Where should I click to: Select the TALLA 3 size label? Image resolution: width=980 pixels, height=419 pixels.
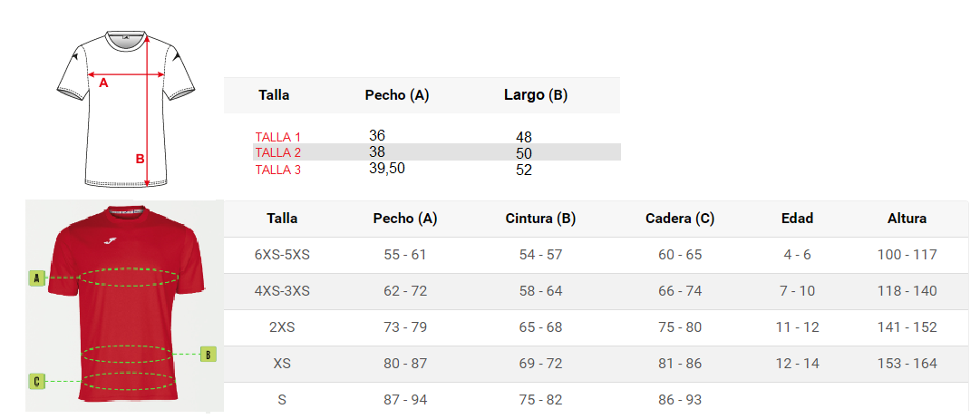278,170
